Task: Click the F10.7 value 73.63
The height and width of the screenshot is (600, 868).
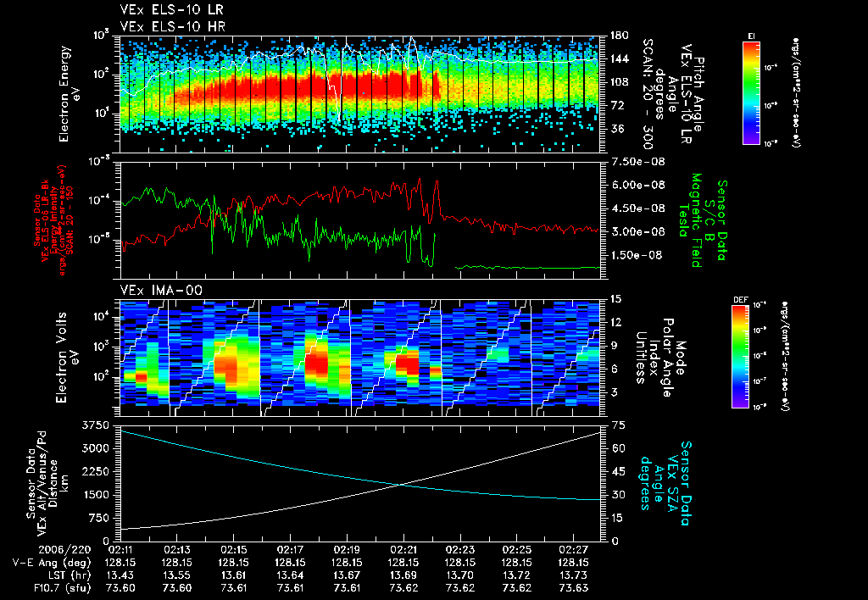Action: 574,588
